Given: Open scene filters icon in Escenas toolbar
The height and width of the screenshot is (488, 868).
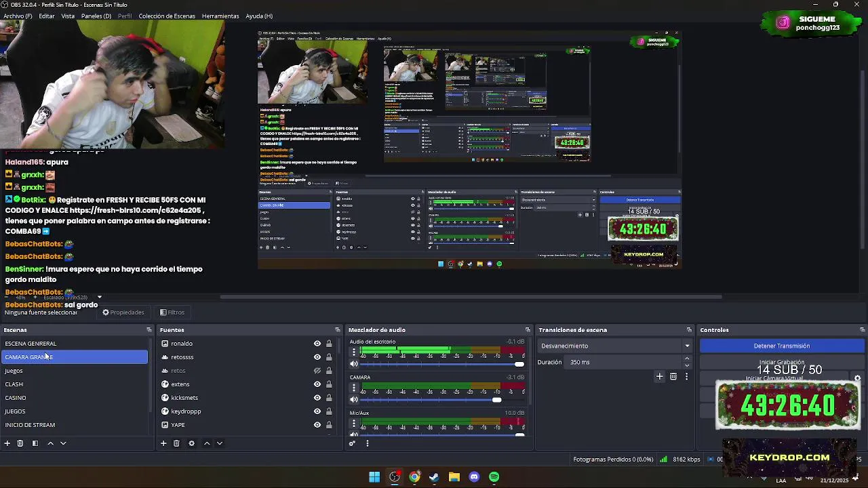Looking at the screenshot, I should click(35, 443).
